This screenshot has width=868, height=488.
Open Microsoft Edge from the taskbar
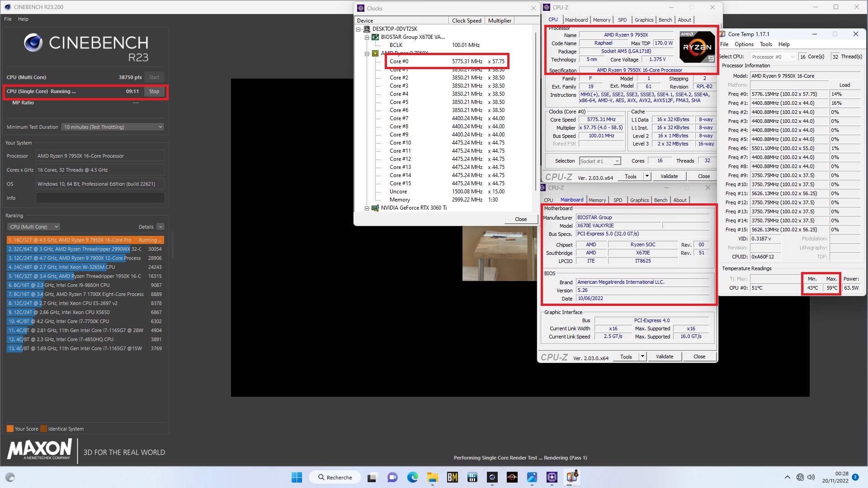point(412,477)
